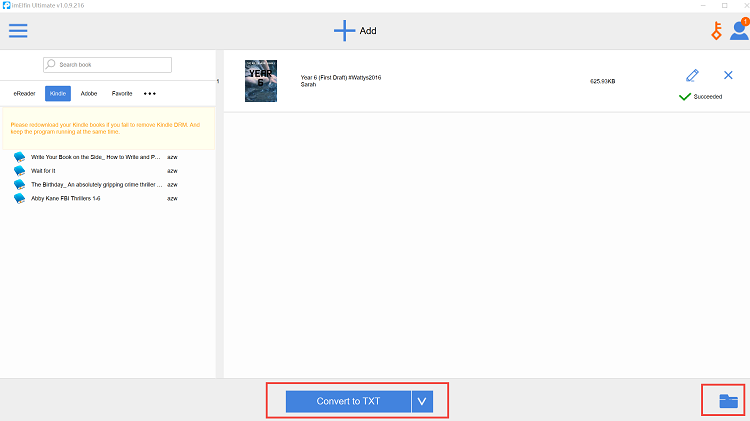Click the blue plus Add icon
Screen dimensions: 750x421
344,30
